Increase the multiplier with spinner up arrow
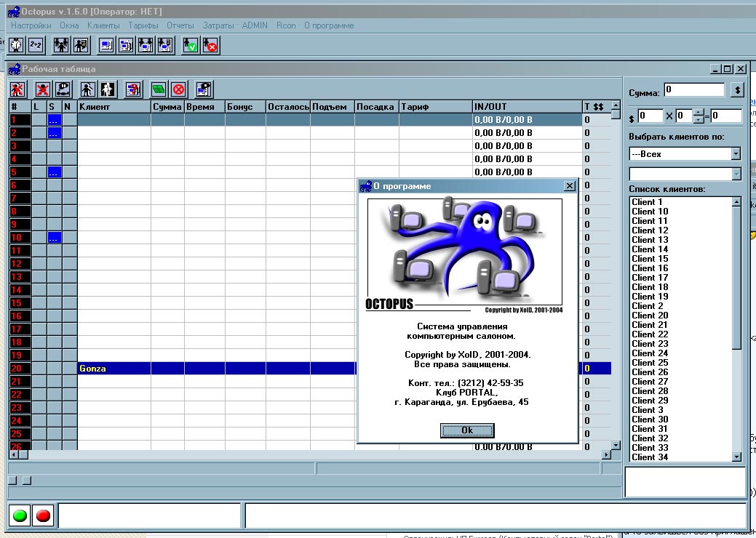756x538 pixels. 699,112
